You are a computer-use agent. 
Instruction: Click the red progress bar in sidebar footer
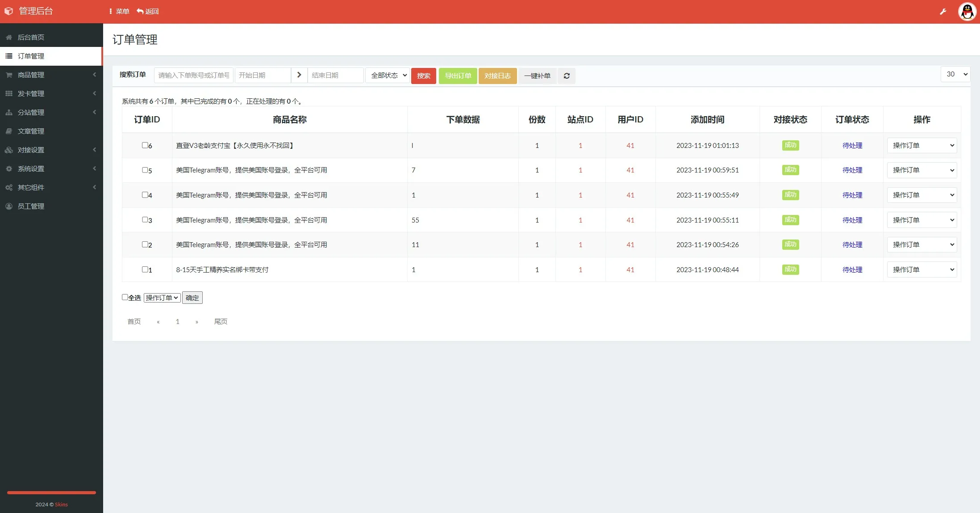(51, 492)
